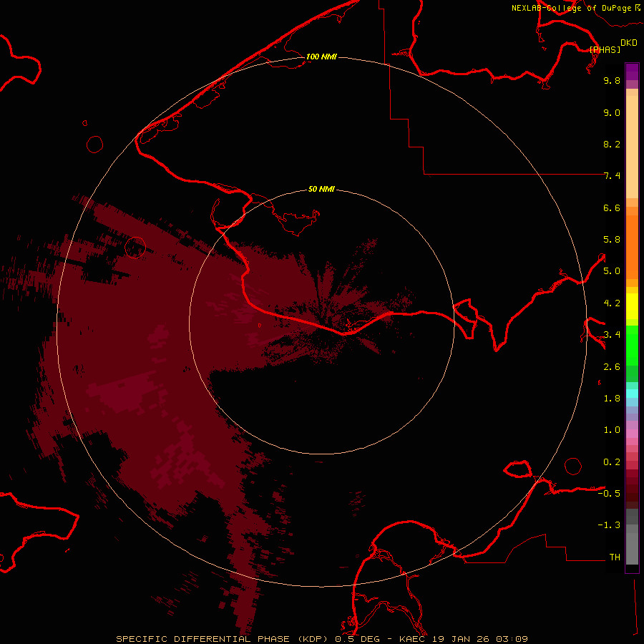Click the 0.5 DEG elevation text in footer

click(358, 639)
